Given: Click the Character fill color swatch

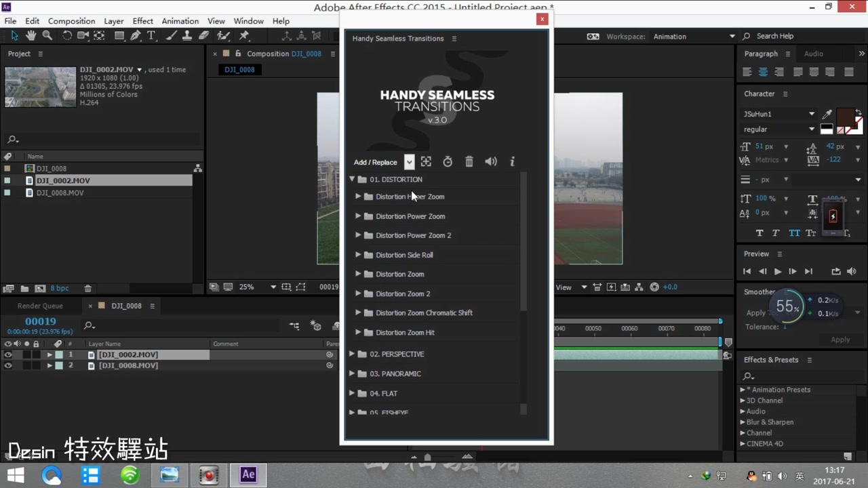Looking at the screenshot, I should click(x=844, y=119).
